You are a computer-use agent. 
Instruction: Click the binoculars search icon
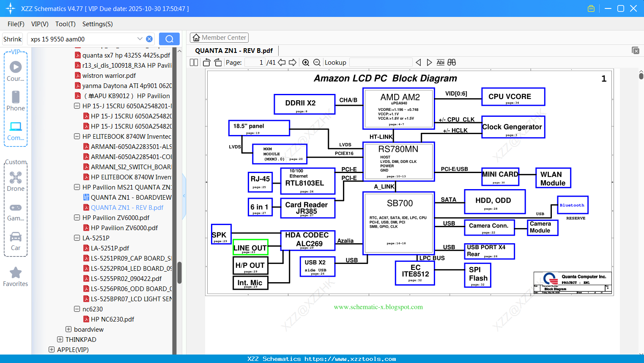tap(452, 62)
